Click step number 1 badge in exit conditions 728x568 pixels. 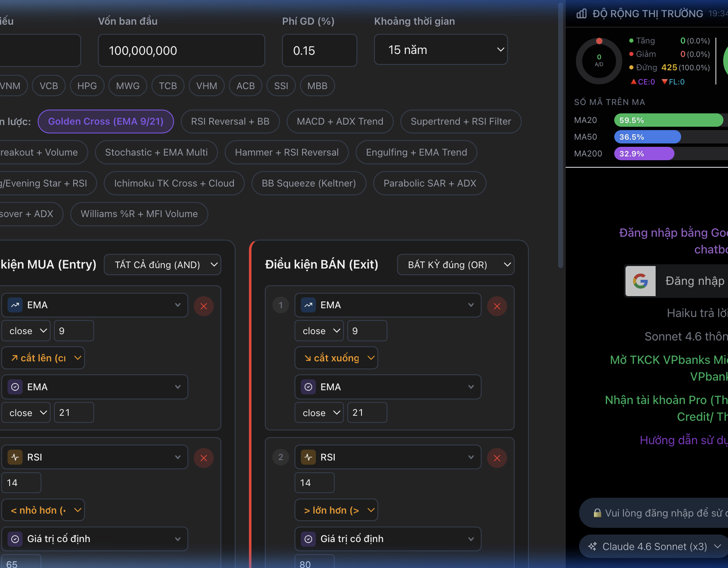click(x=281, y=305)
